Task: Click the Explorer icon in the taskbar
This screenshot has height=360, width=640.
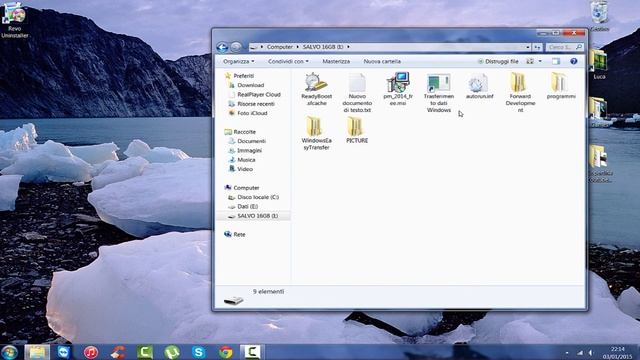Action: click(37, 352)
